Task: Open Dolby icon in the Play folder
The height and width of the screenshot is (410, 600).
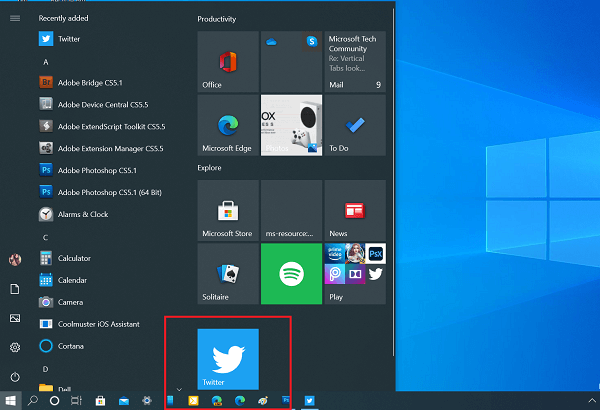Action: point(355,274)
